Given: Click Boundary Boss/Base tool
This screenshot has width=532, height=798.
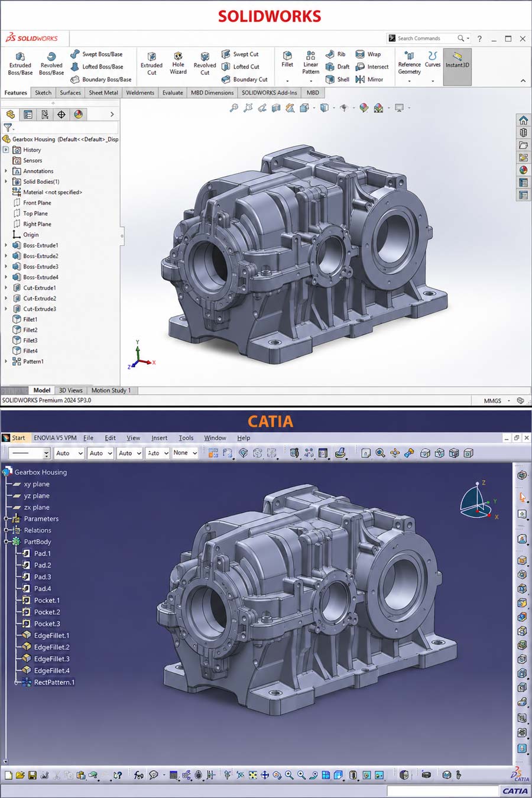Looking at the screenshot, I should click(x=100, y=79).
